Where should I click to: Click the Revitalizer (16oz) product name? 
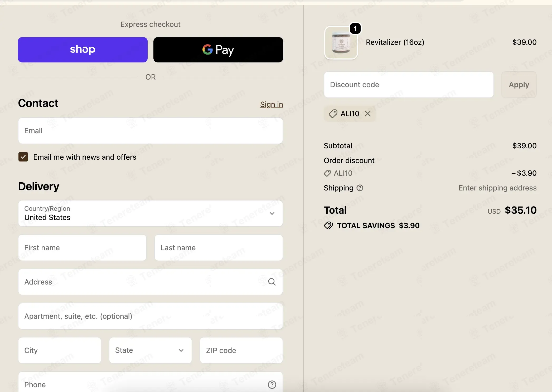coord(395,42)
